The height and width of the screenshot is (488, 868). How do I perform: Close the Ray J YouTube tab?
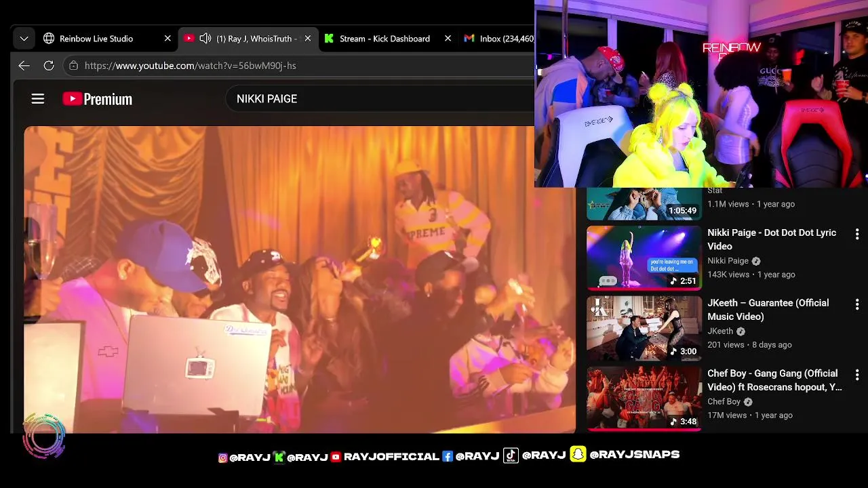[308, 39]
